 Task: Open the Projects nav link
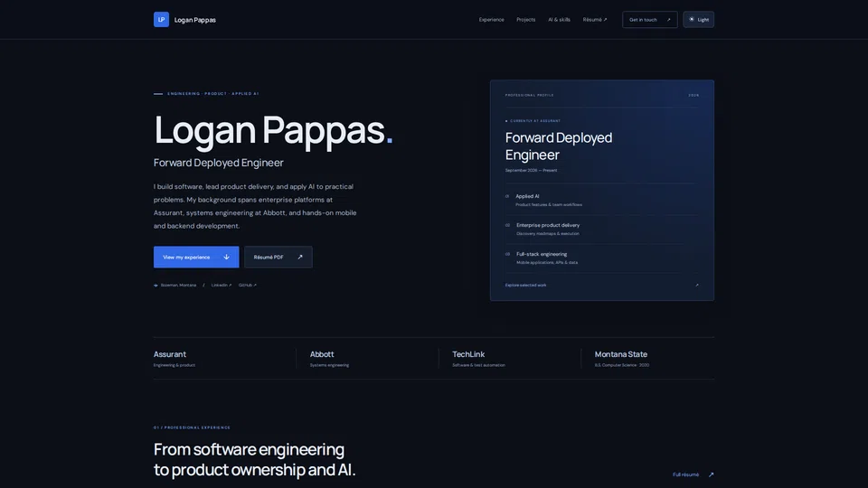(526, 19)
